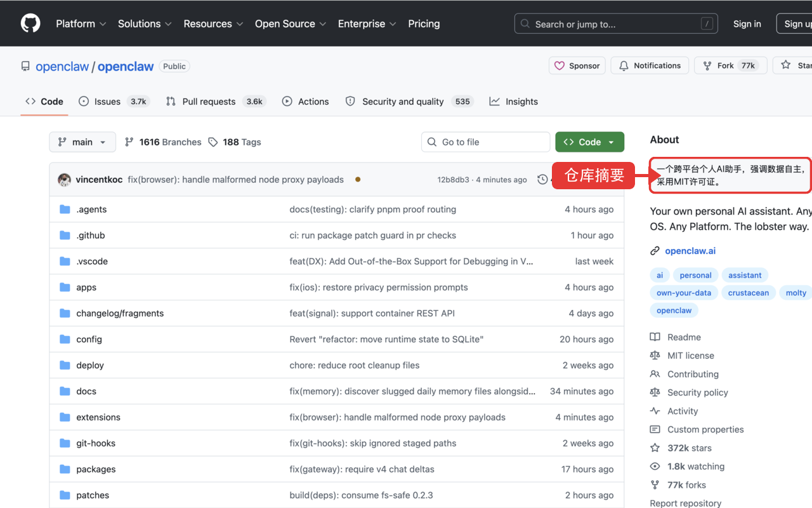
Task: Open the patches folder
Action: 93,495
